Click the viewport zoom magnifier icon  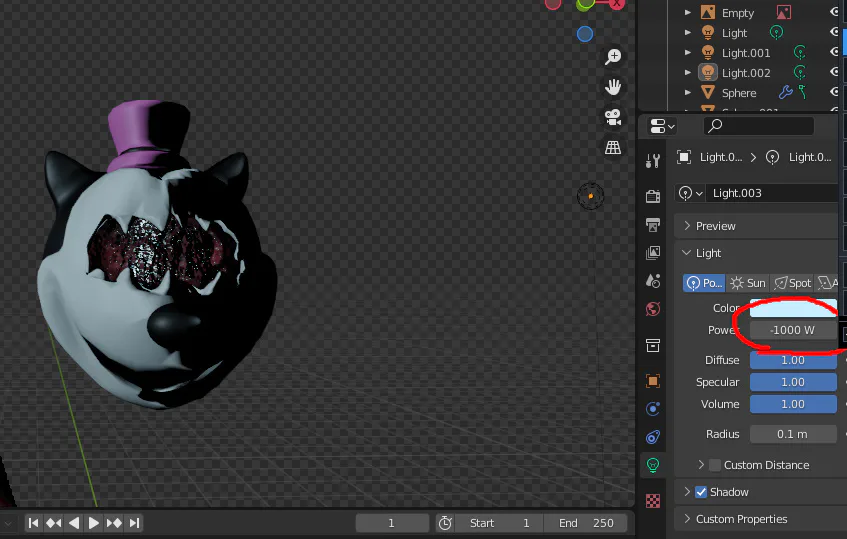point(613,57)
